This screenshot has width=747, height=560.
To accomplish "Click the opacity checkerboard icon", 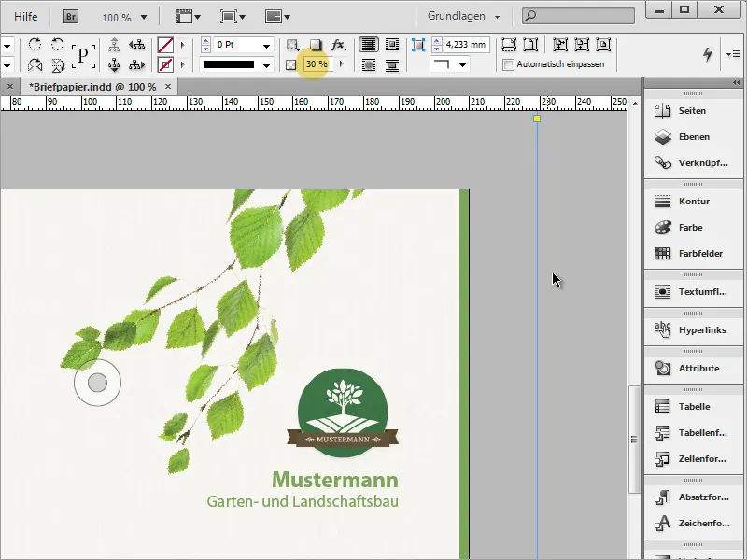I will [x=290, y=64].
